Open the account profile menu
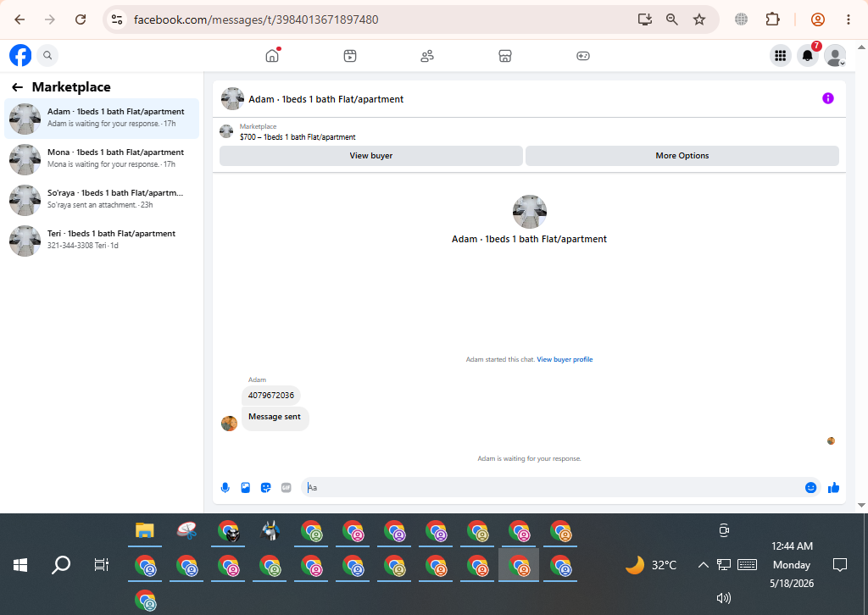The width and height of the screenshot is (868, 615). 835,55
